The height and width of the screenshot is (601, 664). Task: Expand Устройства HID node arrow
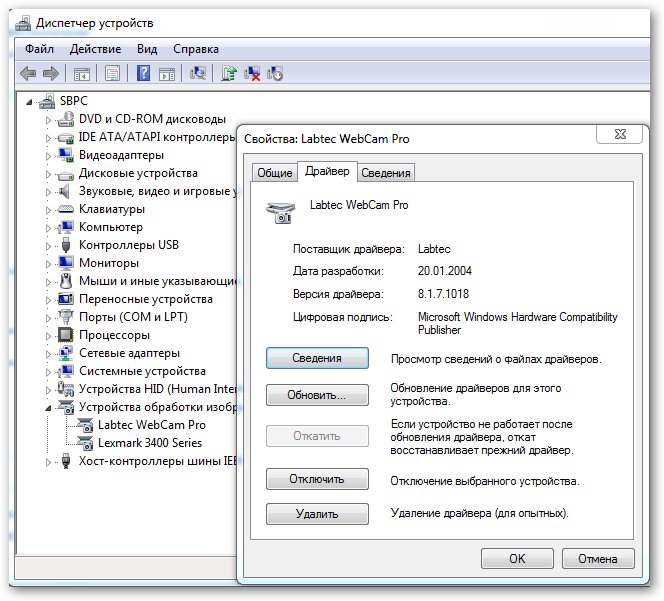point(48,390)
